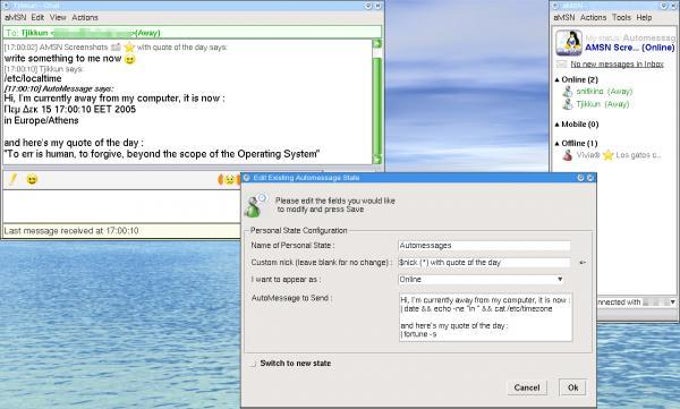Click the offline buddy icon beside Vivia
Viewport: 680px width, 409px height.
567,155
